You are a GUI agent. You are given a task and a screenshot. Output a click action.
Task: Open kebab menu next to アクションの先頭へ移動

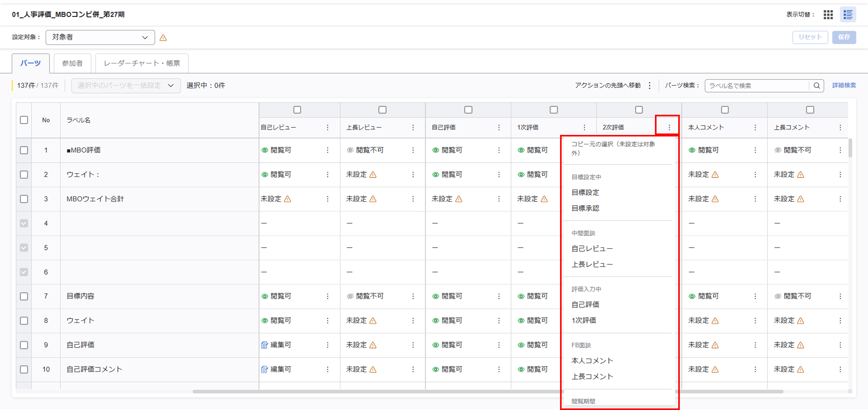pos(649,86)
